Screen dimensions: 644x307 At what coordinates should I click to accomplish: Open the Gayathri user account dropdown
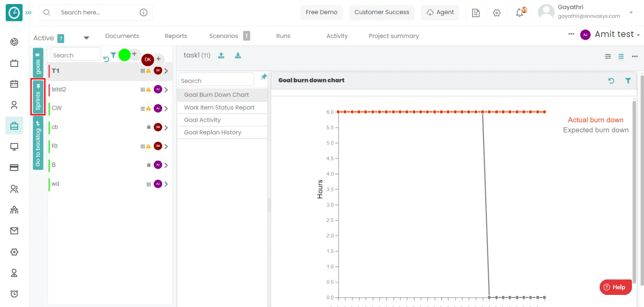(x=631, y=12)
